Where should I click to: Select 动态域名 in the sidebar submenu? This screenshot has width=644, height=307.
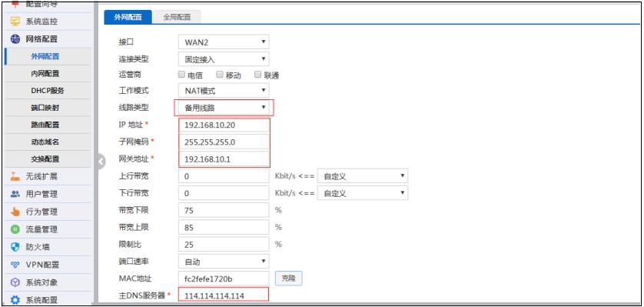click(45, 142)
